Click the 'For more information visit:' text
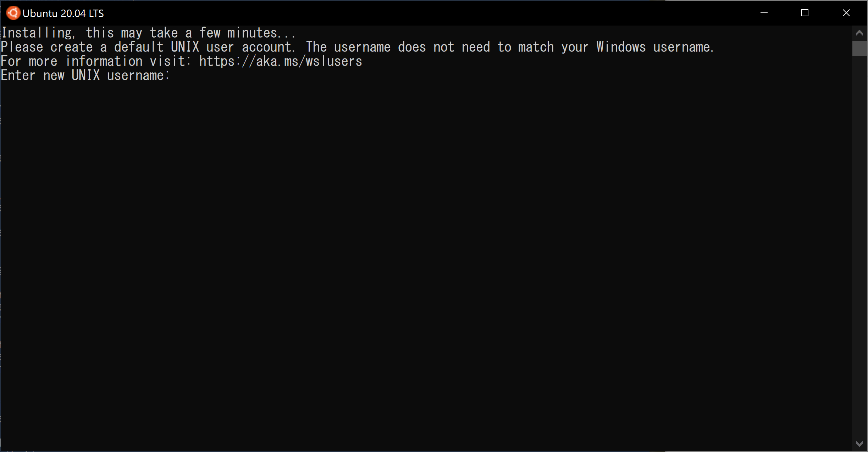868x452 pixels. pos(96,61)
